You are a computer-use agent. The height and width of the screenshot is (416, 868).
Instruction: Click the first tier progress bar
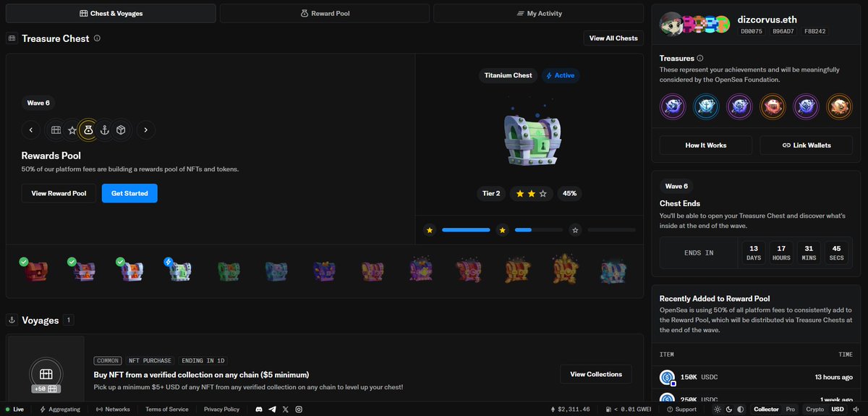click(466, 230)
